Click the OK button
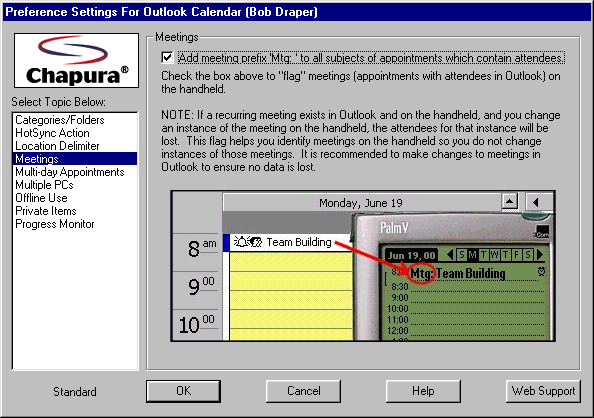Viewport: 594px width, 418px height. point(183,391)
